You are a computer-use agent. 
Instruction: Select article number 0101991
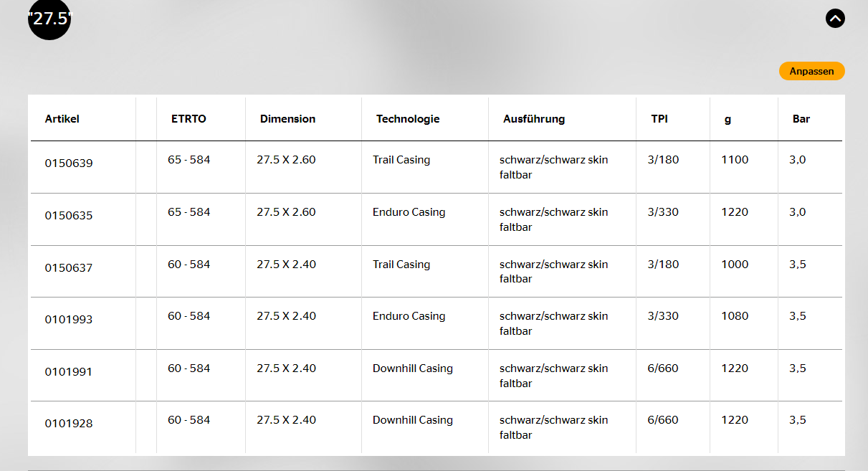coord(69,372)
